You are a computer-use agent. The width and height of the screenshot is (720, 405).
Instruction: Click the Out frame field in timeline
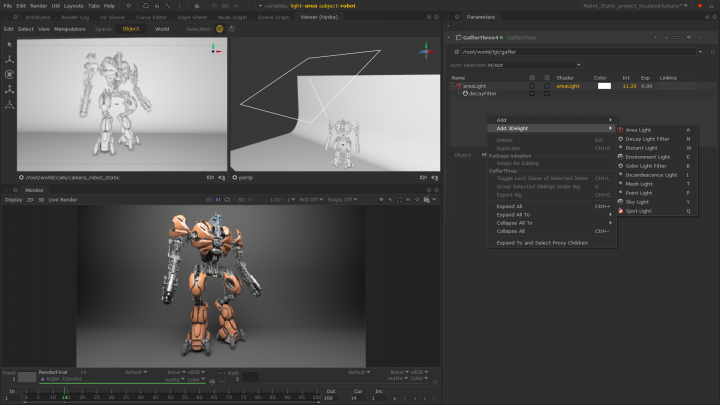tap(331, 397)
